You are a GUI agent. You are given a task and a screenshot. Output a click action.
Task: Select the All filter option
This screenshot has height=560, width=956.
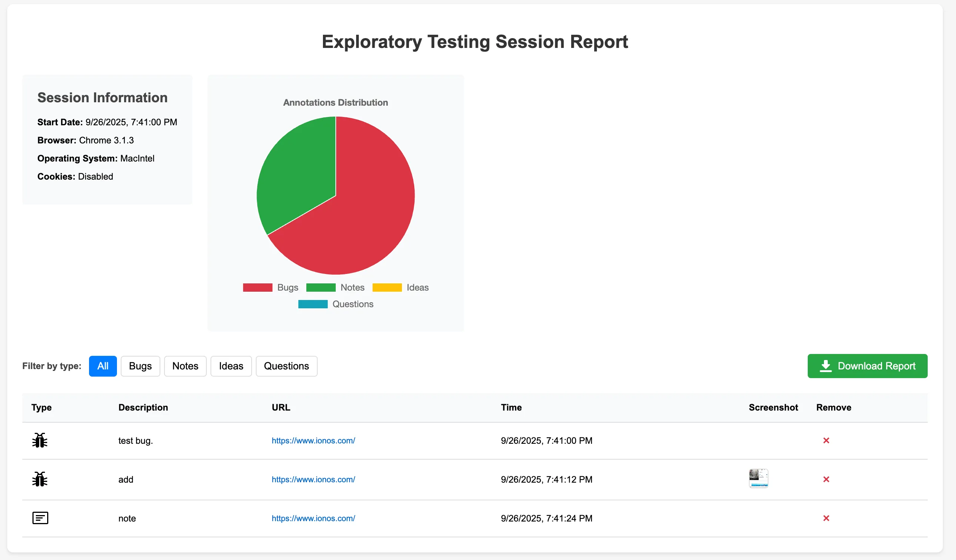point(103,366)
